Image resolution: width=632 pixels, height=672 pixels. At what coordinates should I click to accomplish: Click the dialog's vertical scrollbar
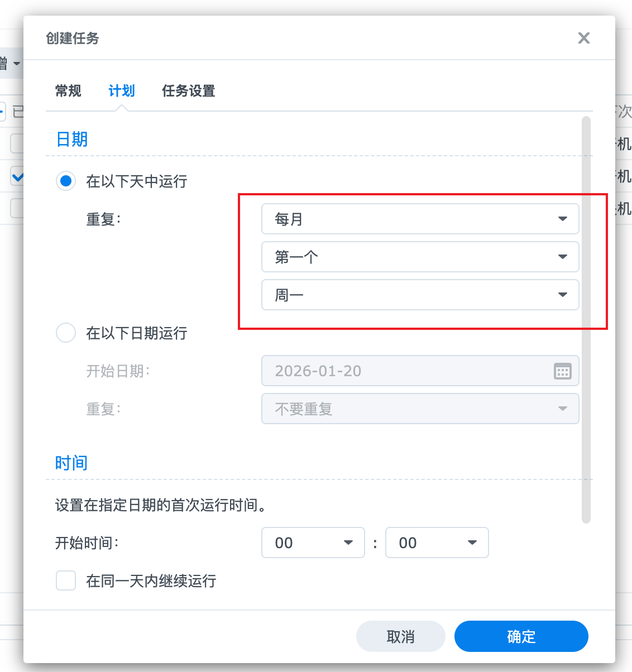pos(586,318)
